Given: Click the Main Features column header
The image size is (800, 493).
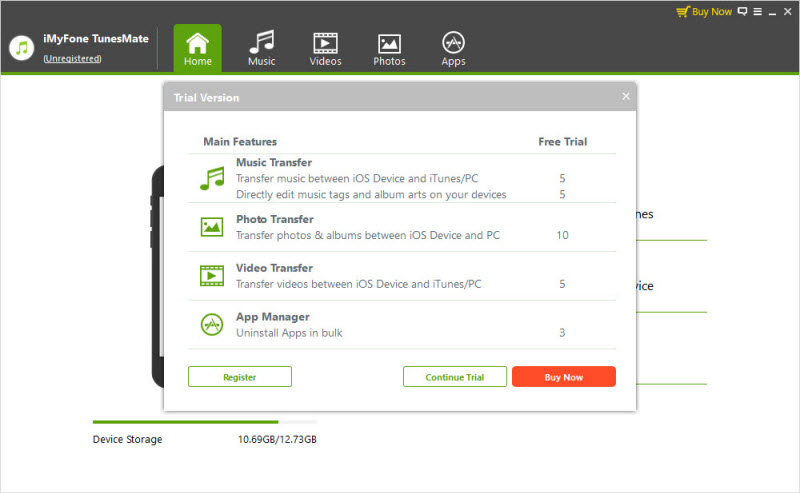Looking at the screenshot, I should pyautogui.click(x=240, y=141).
